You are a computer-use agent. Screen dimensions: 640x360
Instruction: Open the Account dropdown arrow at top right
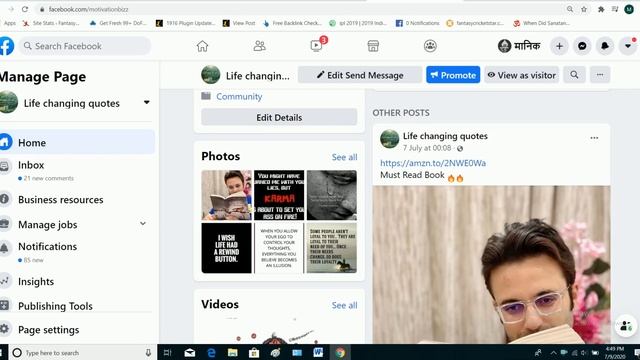click(x=628, y=46)
